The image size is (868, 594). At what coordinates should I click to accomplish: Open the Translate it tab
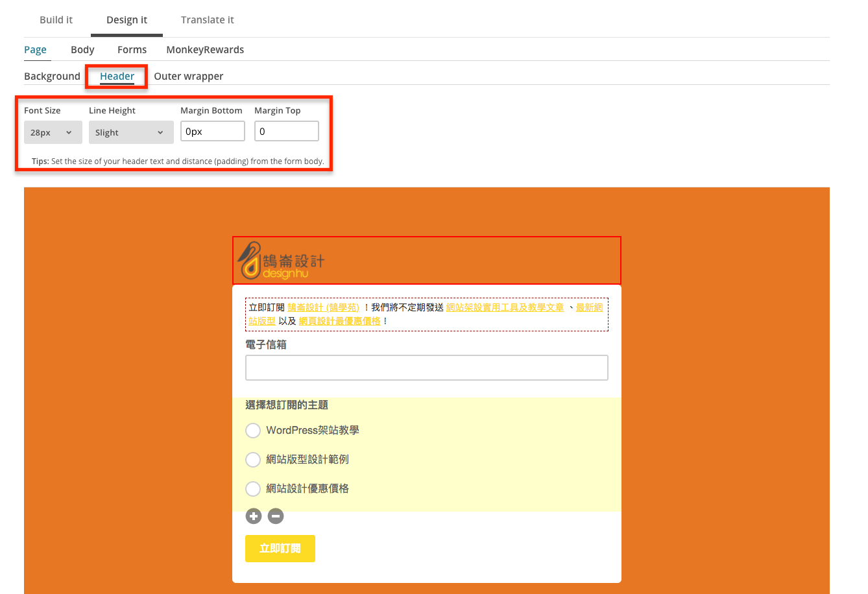[x=207, y=20]
